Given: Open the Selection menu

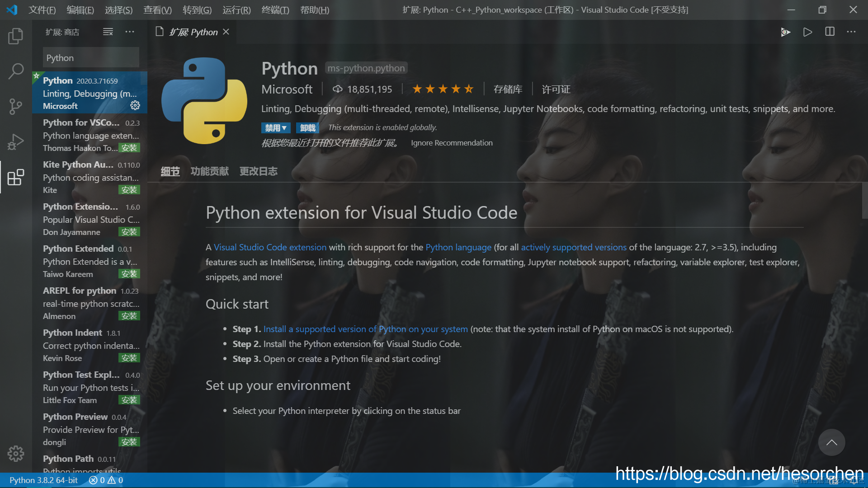Looking at the screenshot, I should pyautogui.click(x=118, y=9).
